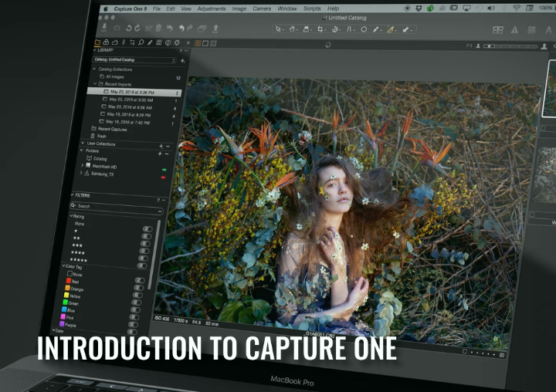
Task: Open the LIBRARY panel help question mark
Action: [x=181, y=51]
